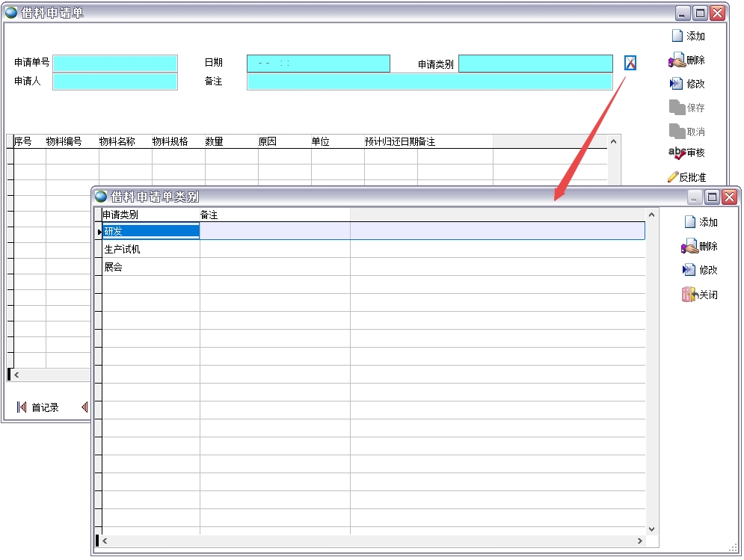This screenshot has height=560, width=744.
Task: Click the 备注 remarks input field
Action: click(x=429, y=81)
